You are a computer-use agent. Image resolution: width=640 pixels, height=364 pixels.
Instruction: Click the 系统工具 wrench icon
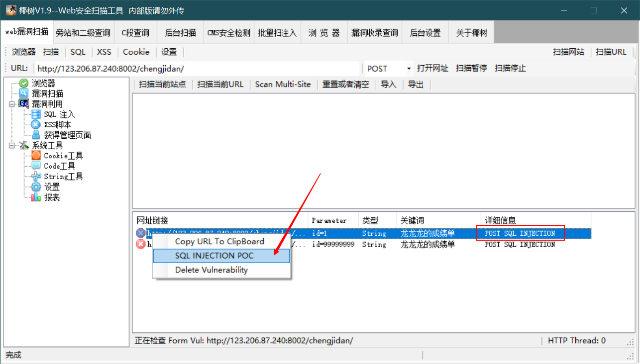23,145
